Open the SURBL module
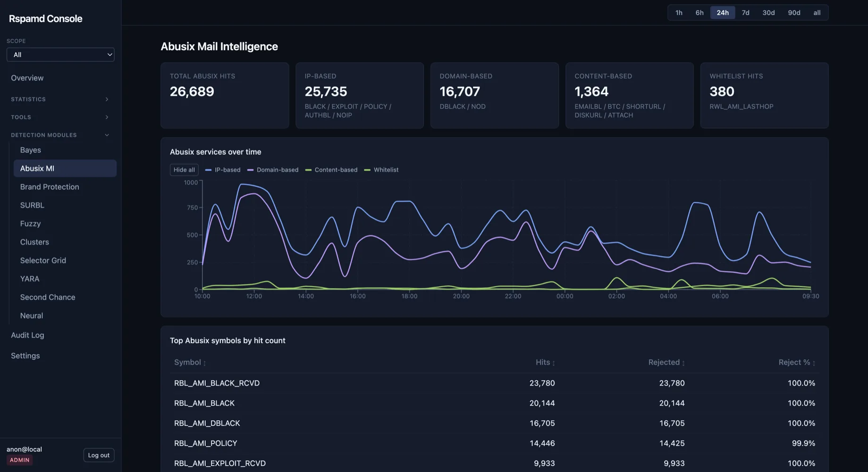This screenshot has width=868, height=472. pyautogui.click(x=32, y=205)
